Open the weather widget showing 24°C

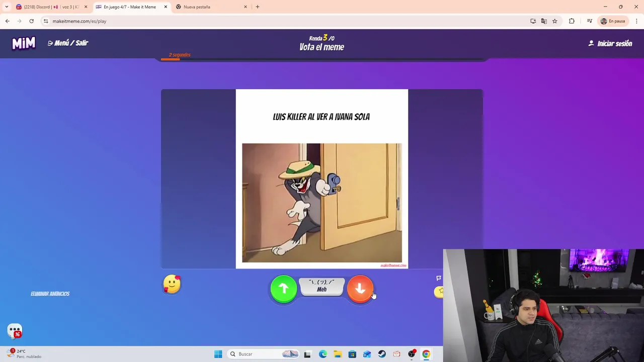pos(25,353)
